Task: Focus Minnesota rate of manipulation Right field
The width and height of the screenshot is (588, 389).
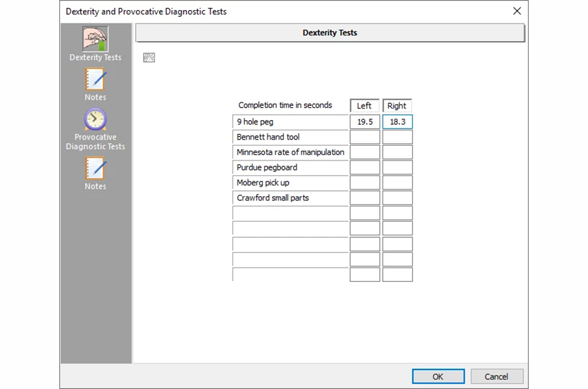Action: point(397,152)
